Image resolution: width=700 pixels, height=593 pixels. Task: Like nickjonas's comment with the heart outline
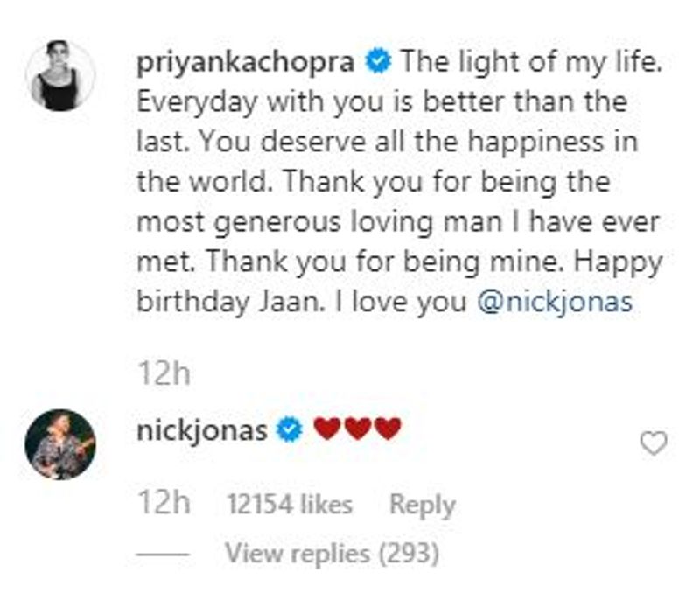pyautogui.click(x=654, y=444)
